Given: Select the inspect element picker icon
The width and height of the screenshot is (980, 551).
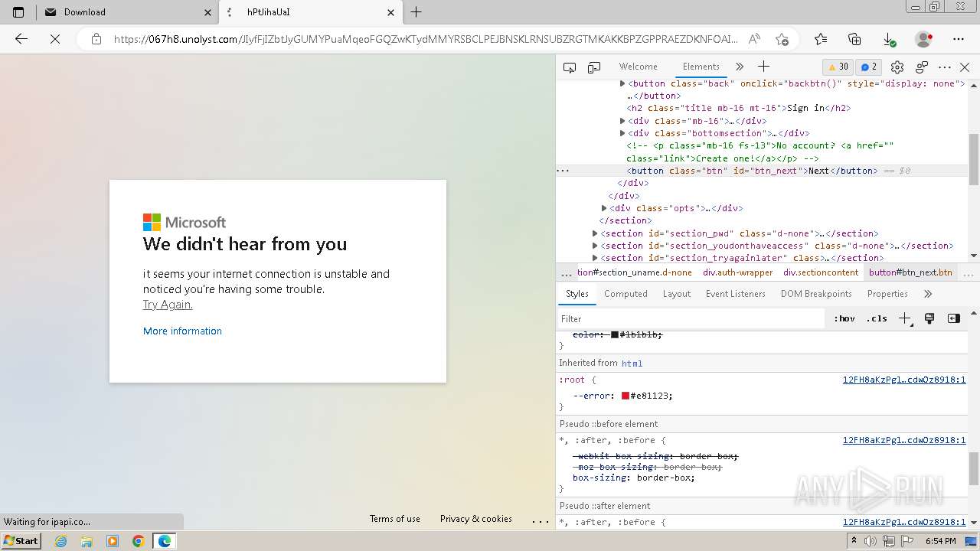Looking at the screenshot, I should coord(570,67).
